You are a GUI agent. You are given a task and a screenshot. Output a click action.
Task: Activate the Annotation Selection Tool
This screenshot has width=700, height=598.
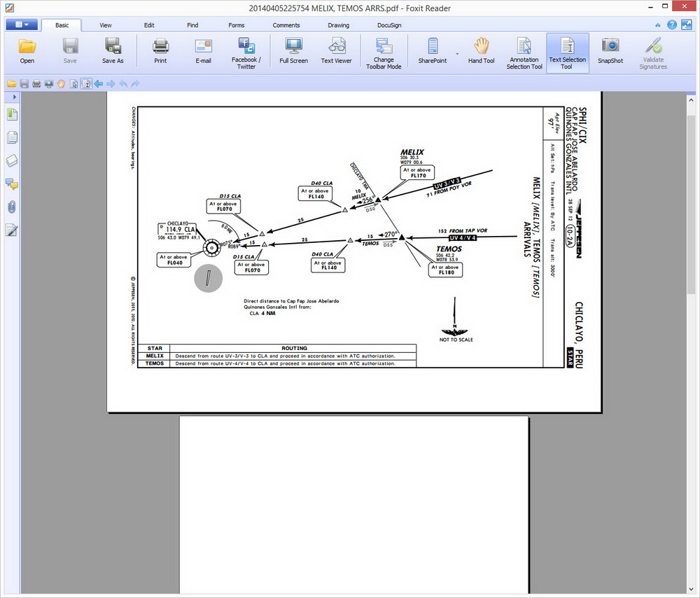click(x=524, y=53)
